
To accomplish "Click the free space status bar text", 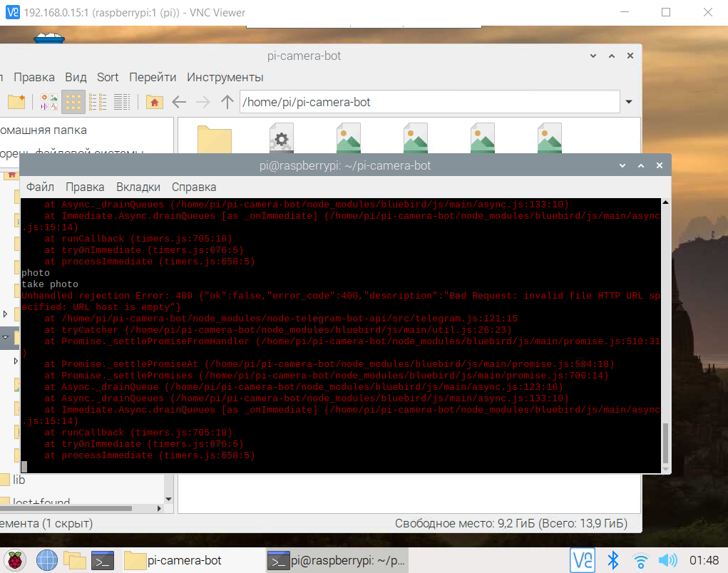I will [x=511, y=523].
